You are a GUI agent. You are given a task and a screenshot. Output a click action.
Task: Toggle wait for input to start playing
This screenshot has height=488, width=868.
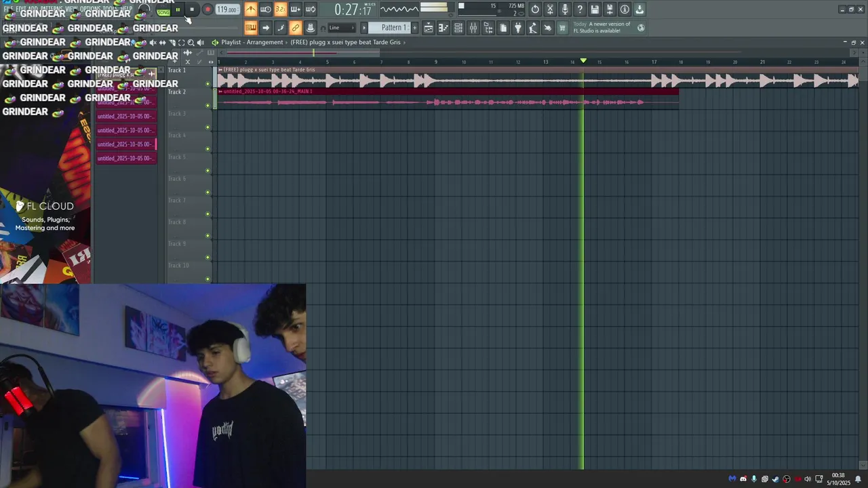tap(266, 9)
